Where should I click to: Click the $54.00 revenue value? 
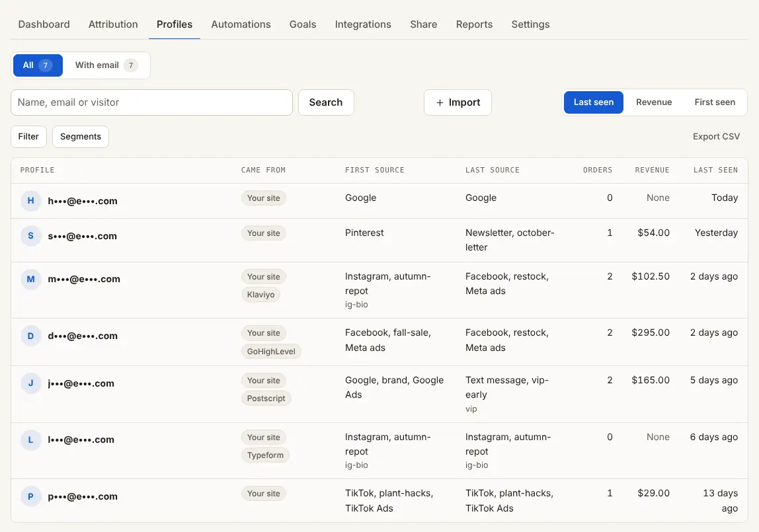(653, 233)
